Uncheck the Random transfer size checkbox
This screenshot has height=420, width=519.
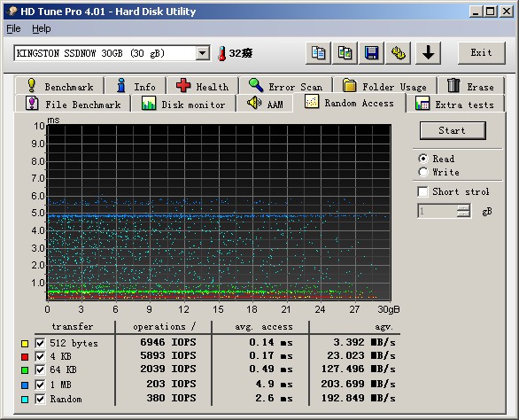(40, 399)
